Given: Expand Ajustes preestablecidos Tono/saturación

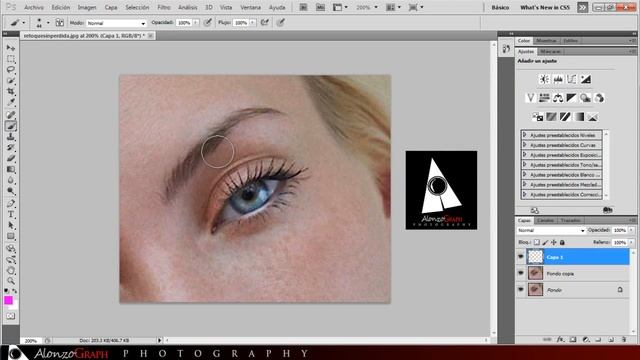Looking at the screenshot, I should pos(524,164).
